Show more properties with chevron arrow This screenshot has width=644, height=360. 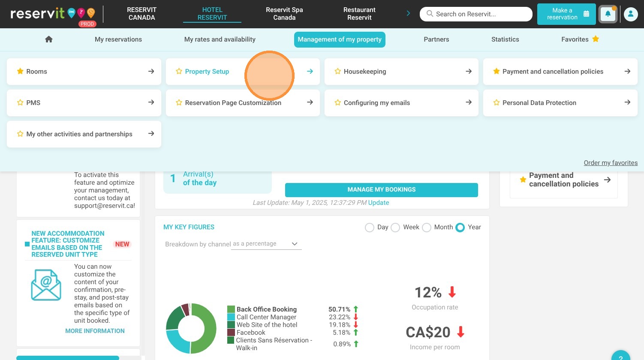[408, 13]
